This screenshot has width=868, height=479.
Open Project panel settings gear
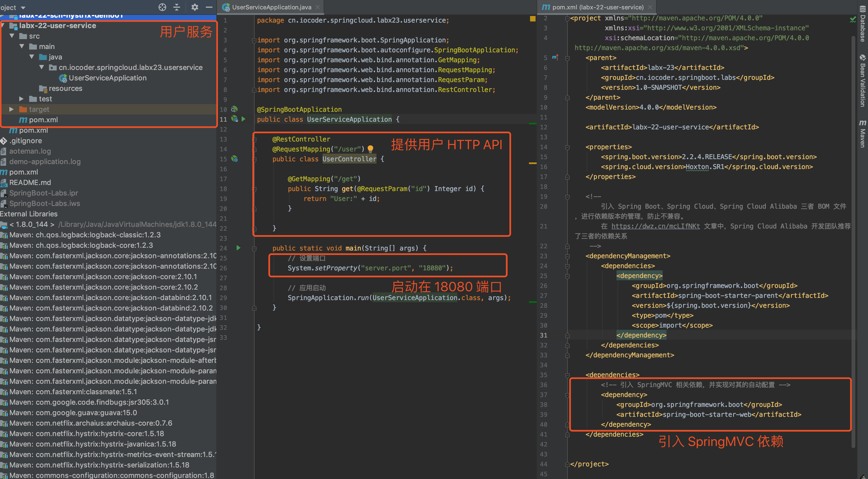pyautogui.click(x=195, y=7)
